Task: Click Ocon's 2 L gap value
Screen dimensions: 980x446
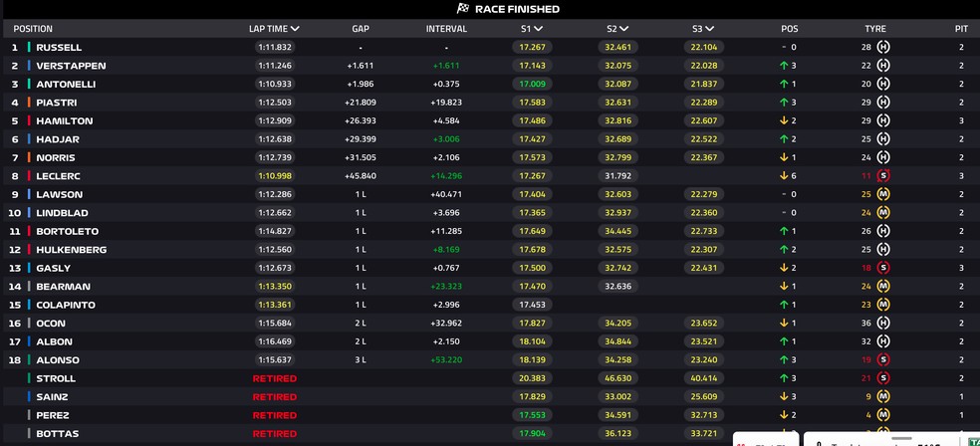Action: [361, 323]
